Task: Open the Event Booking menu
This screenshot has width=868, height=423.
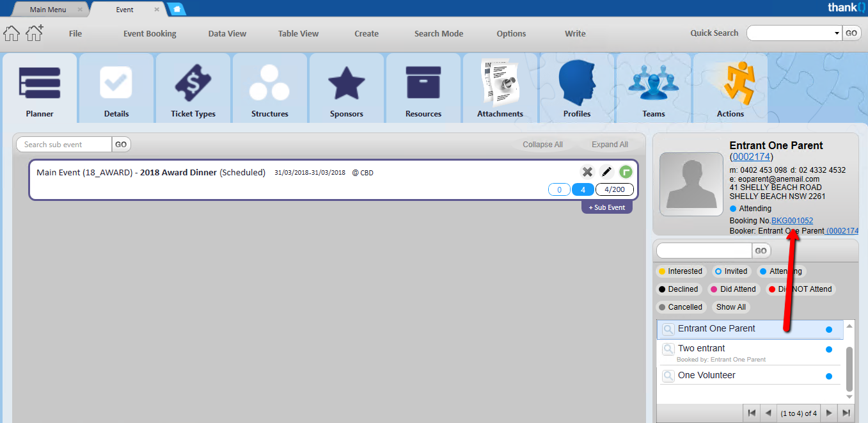Action: coord(150,34)
